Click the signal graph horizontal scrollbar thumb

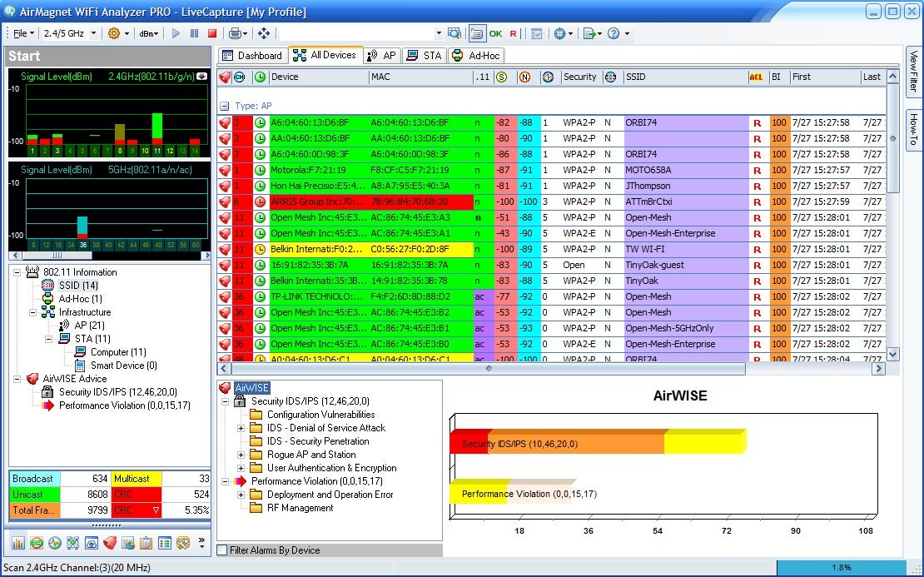pyautogui.click(x=57, y=256)
